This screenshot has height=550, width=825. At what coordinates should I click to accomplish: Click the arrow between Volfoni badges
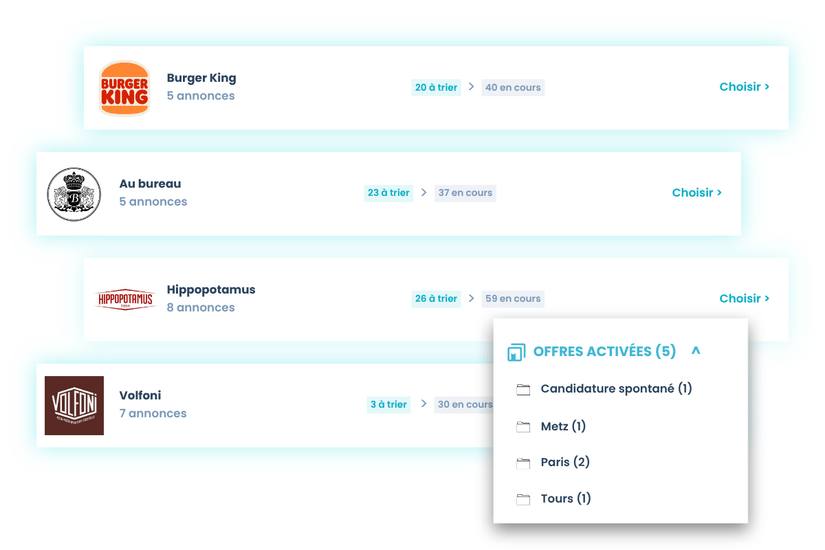click(424, 404)
